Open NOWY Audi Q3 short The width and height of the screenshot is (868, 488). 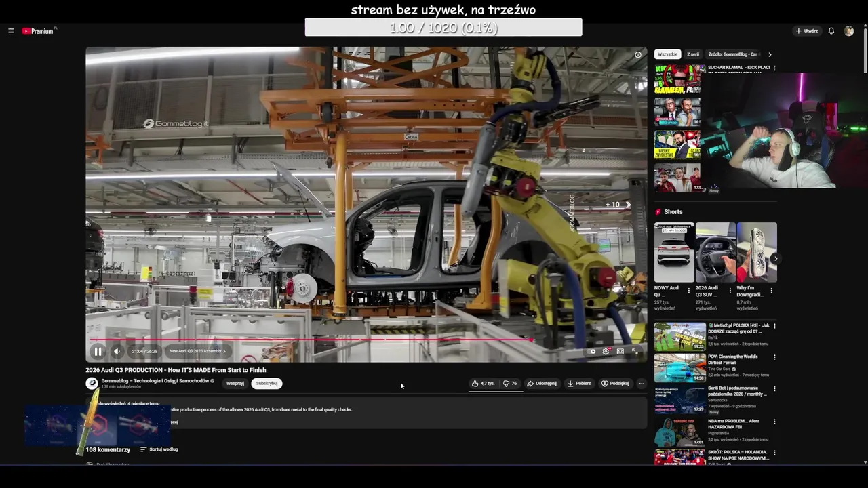[674, 252]
